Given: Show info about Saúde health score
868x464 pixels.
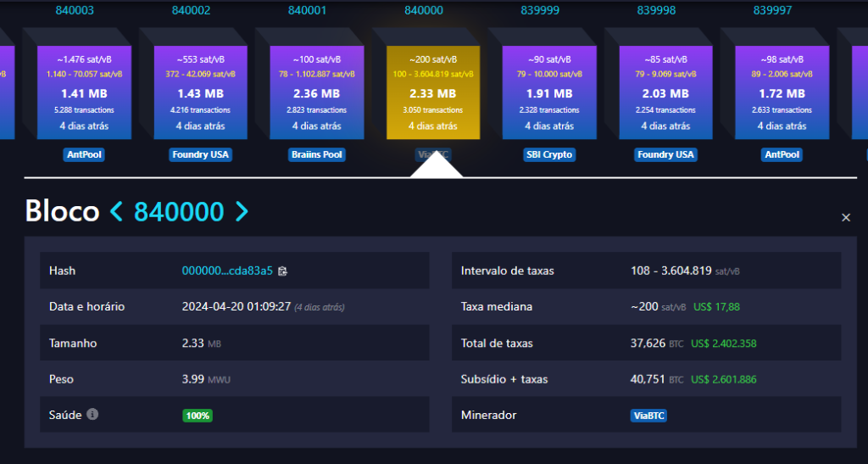Looking at the screenshot, I should coord(92,414).
